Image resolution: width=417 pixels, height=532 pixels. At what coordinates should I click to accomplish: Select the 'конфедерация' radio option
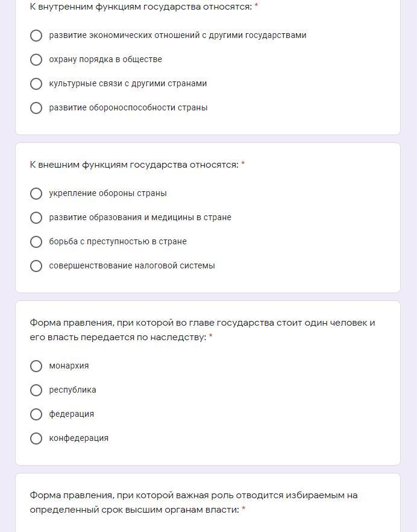[36, 439]
